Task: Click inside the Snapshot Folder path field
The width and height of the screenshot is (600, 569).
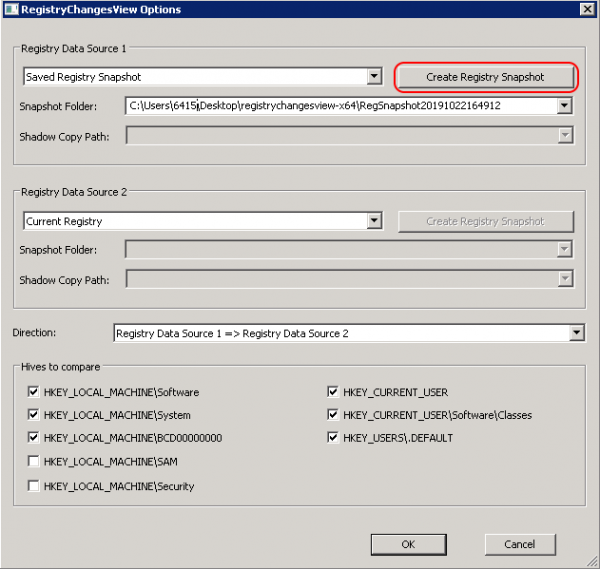Action: click(x=340, y=106)
